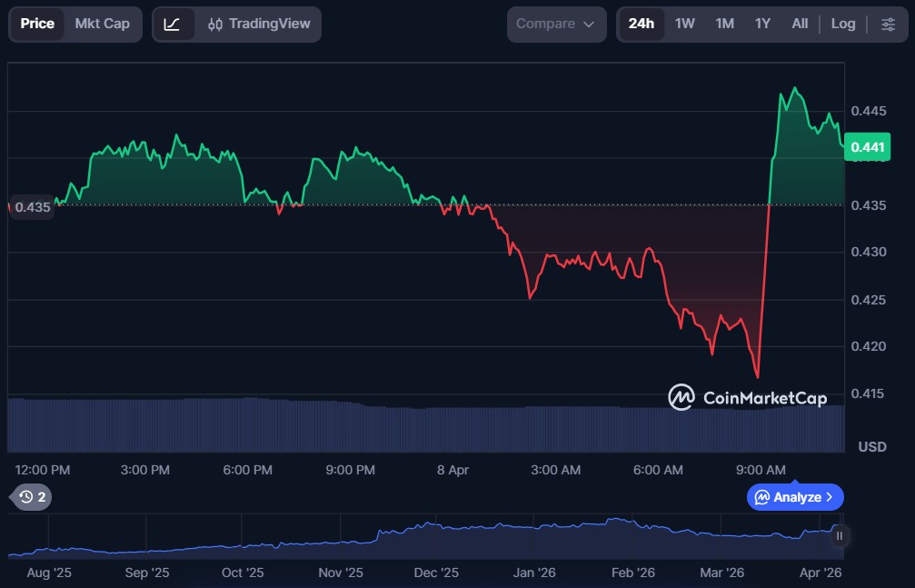Click the CoinMarketCap watermark logo
Image resolution: width=915 pixels, height=588 pixels.
tap(748, 397)
